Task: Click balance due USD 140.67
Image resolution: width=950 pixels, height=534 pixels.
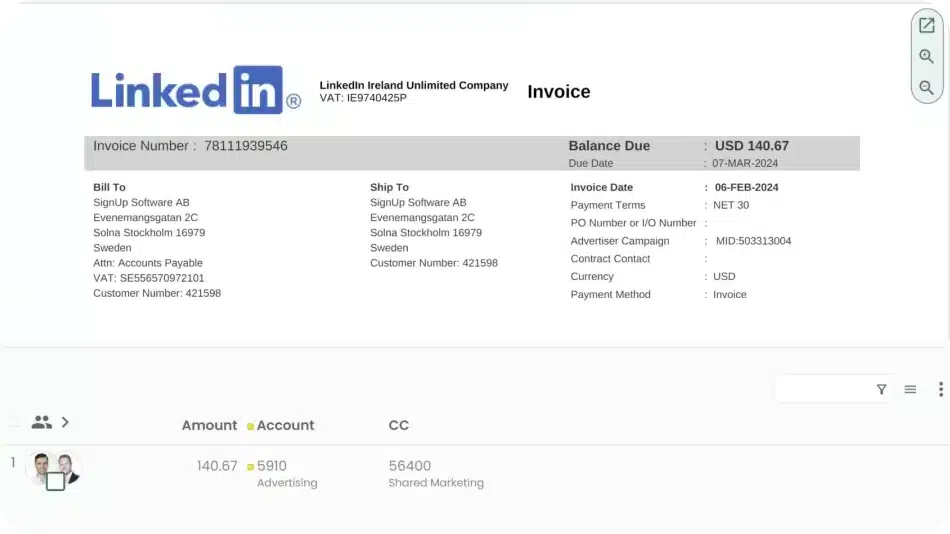Action: pos(752,146)
